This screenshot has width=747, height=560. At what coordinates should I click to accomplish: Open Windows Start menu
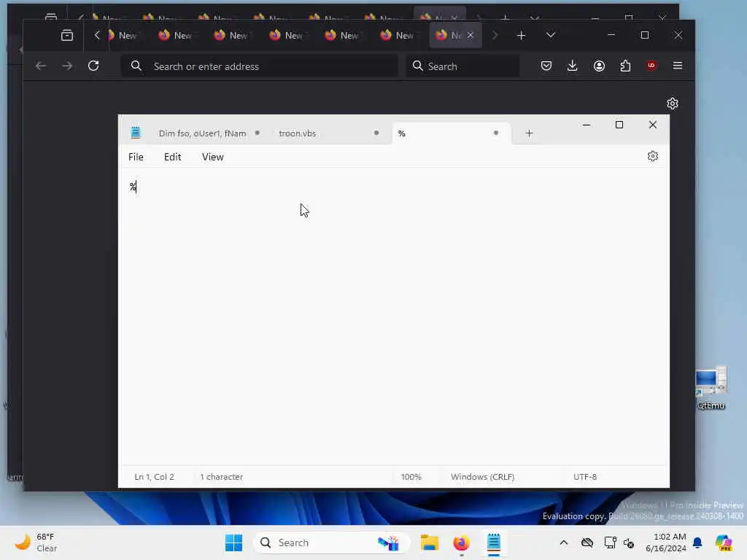(233, 542)
